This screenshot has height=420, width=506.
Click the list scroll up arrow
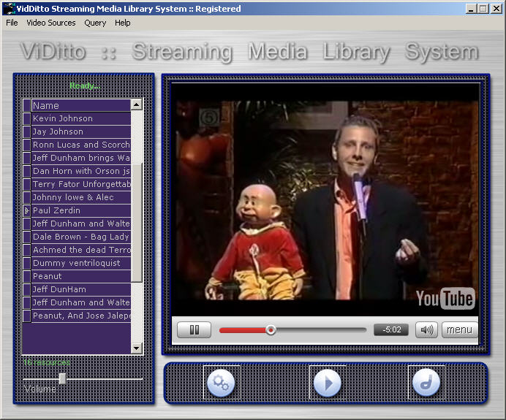pos(137,104)
